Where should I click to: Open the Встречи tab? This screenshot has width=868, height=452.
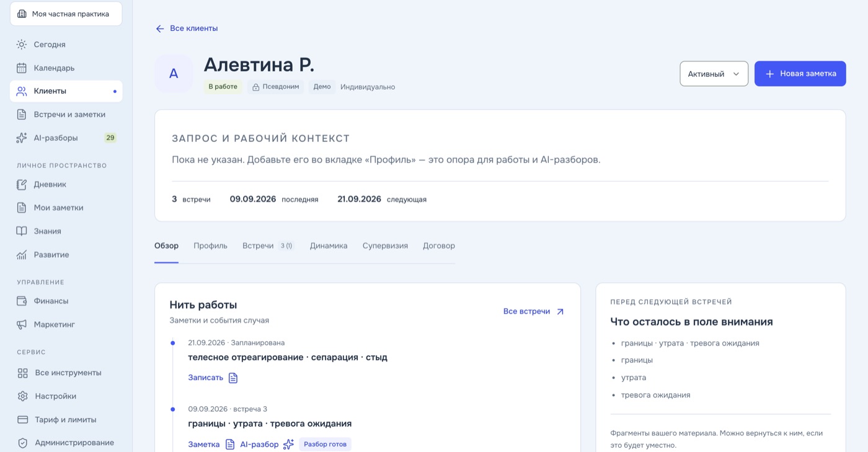coord(267,246)
